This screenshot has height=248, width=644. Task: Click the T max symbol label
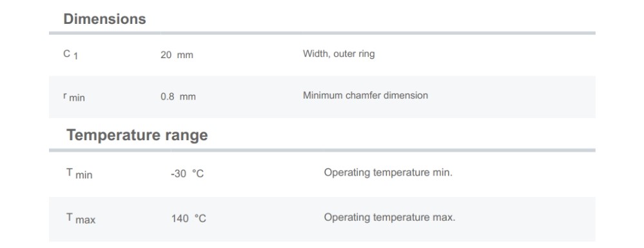point(81,218)
